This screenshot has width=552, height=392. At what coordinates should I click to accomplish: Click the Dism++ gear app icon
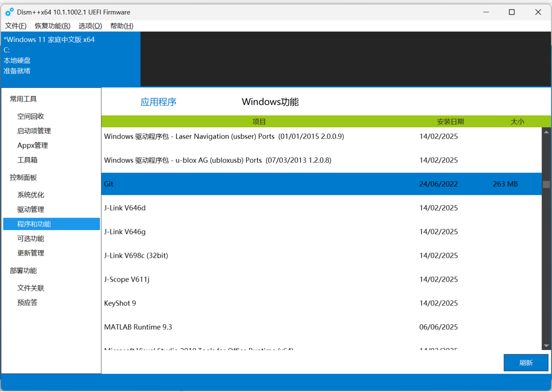9,12
